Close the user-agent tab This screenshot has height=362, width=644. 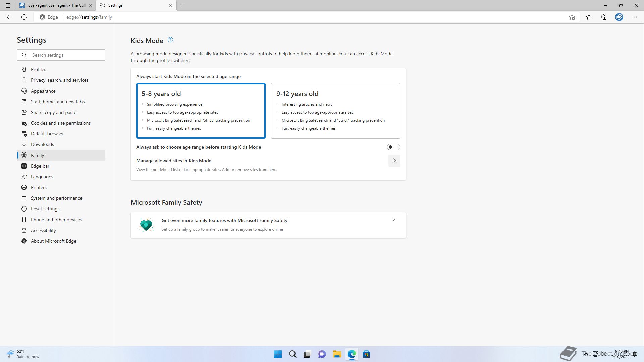[91, 5]
